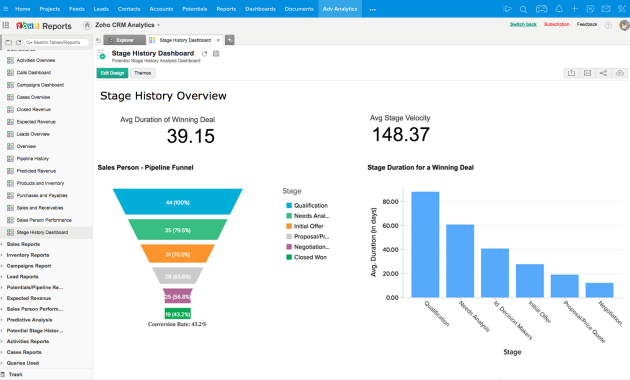This screenshot has height=380, width=630.
Task: Expand the Sales Reports folder
Action: click(23, 244)
